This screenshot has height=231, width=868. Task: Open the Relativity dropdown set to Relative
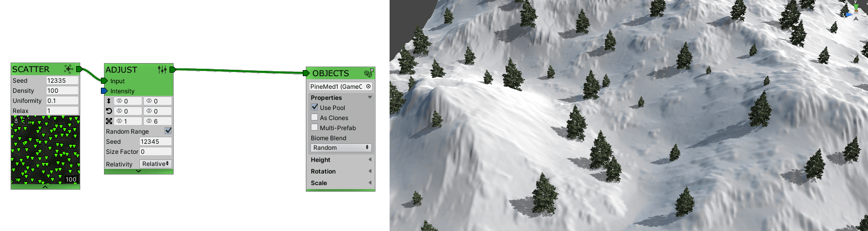[x=155, y=164]
